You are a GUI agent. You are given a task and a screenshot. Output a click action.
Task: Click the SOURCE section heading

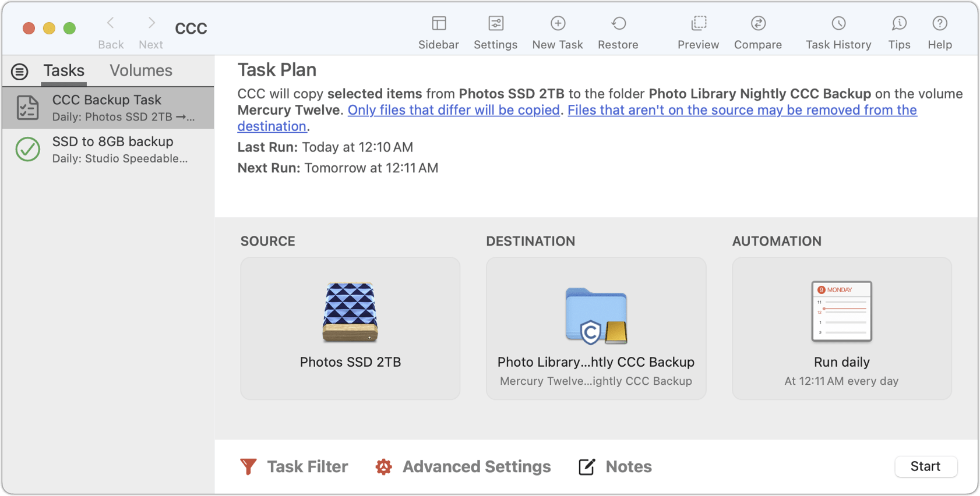pos(268,241)
